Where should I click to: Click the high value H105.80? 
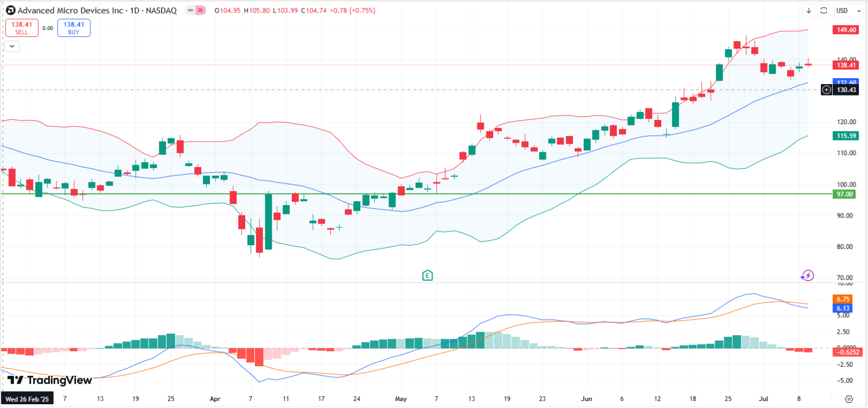click(x=257, y=10)
